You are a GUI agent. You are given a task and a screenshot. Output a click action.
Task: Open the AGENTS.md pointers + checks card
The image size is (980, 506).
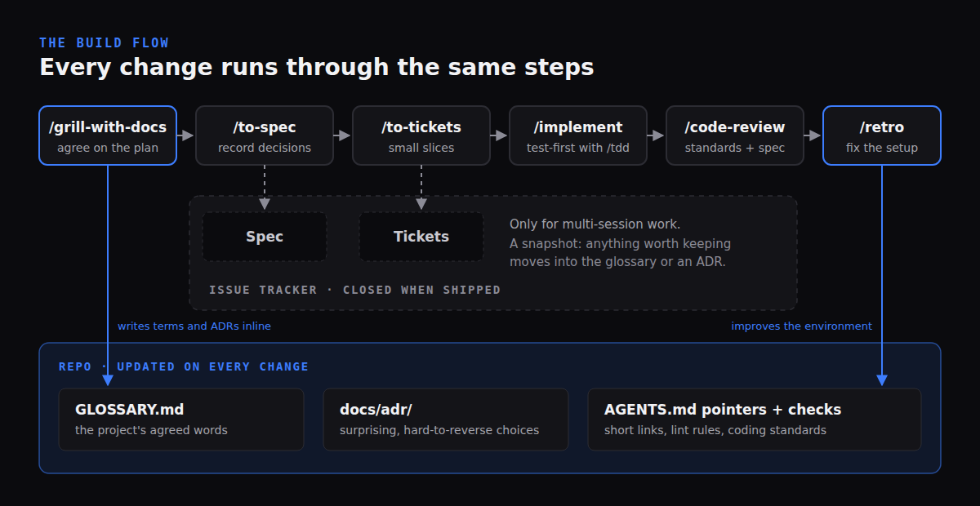(x=755, y=419)
